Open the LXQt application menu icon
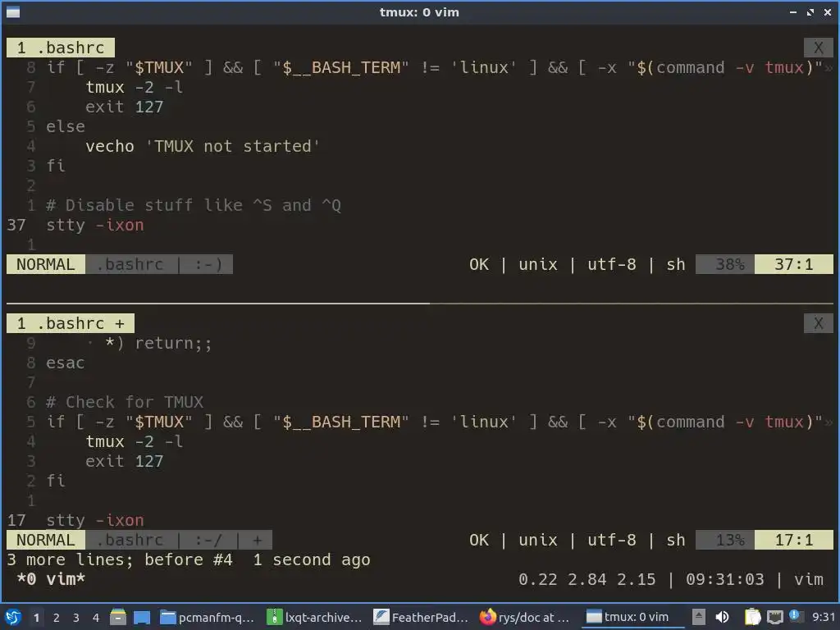Viewport: 840px width, 630px height. [13, 617]
